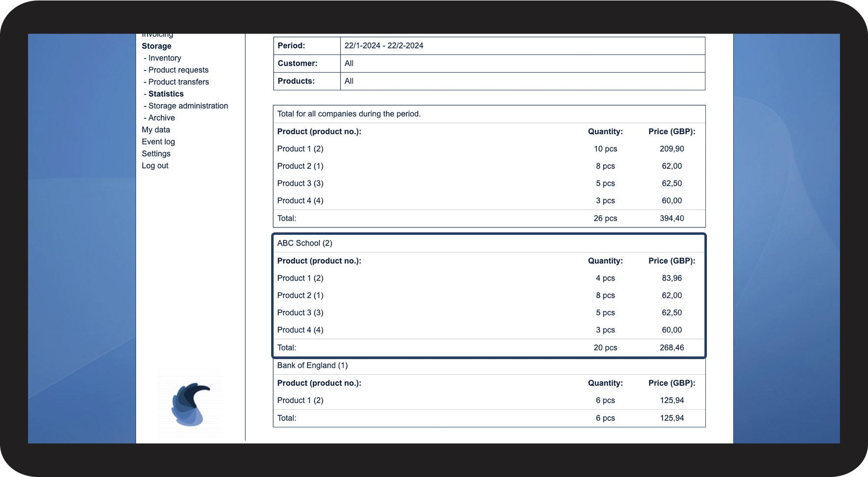The width and height of the screenshot is (868, 477).
Task: Click the Bank of England (1) header
Action: pos(312,365)
